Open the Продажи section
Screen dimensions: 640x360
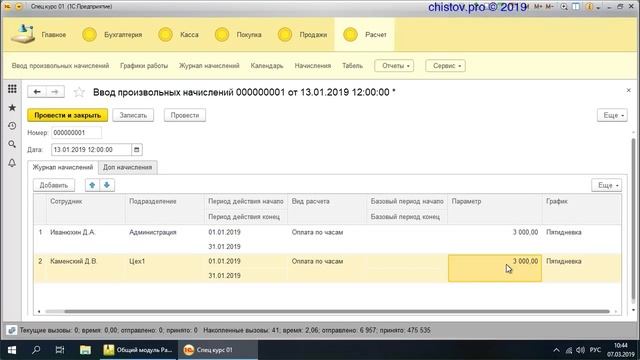coord(302,35)
